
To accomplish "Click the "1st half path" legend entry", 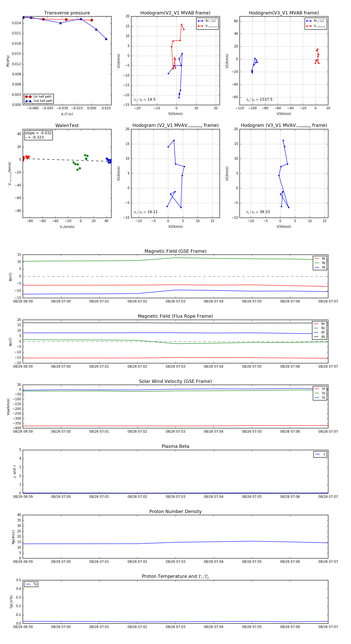I will click(39, 96).
